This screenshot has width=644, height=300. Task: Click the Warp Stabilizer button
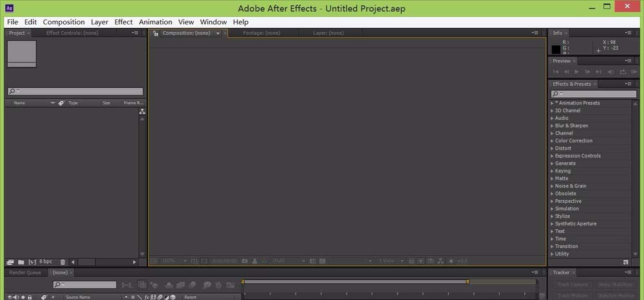616,285
